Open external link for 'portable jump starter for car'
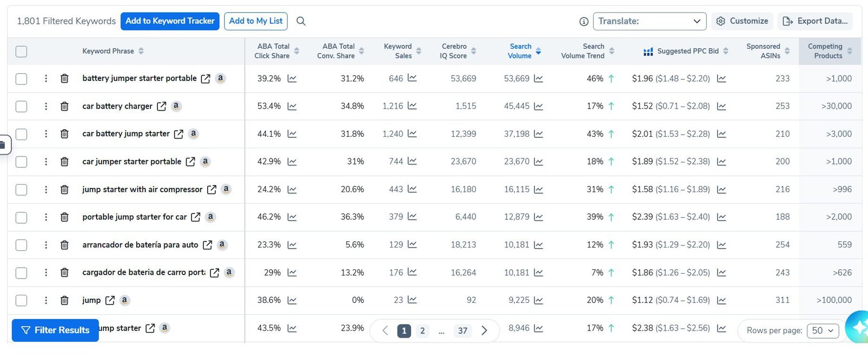The width and height of the screenshot is (868, 355). (196, 217)
